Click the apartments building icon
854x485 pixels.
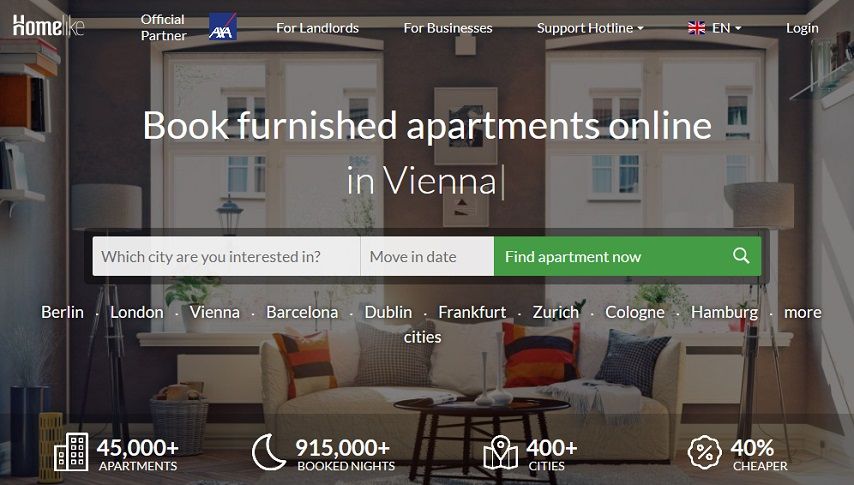[x=71, y=452]
